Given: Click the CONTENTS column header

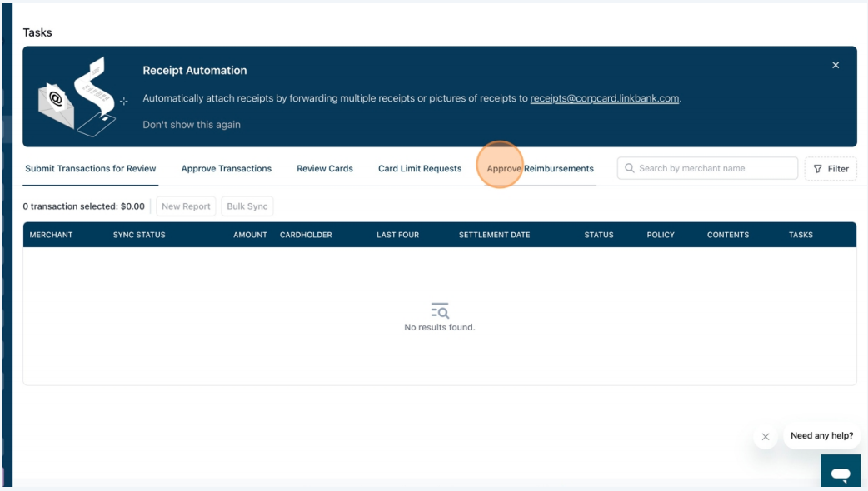Looking at the screenshot, I should pyautogui.click(x=728, y=235).
